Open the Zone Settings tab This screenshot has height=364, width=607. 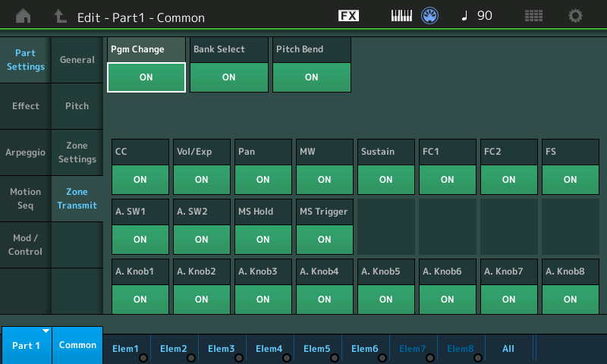(77, 152)
